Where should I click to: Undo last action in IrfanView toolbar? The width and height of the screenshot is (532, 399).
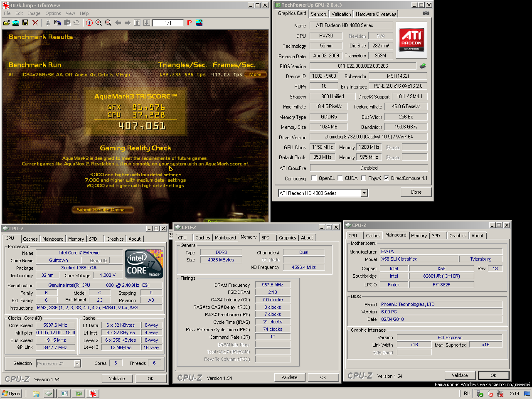pos(76,23)
